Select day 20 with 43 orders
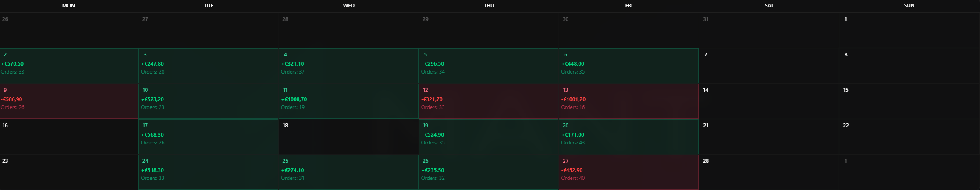Image resolution: width=980 pixels, height=190 pixels. tap(628, 137)
